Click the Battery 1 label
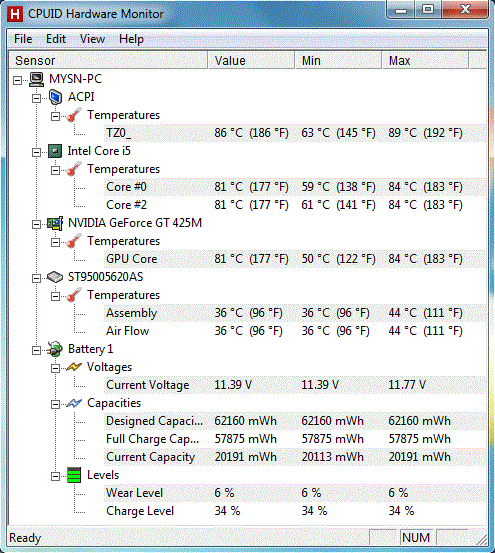 [91, 349]
